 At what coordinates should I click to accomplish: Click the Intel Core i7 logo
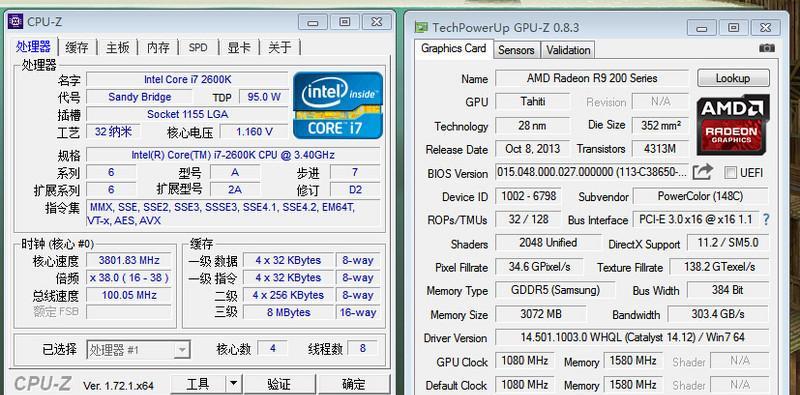pos(338,105)
